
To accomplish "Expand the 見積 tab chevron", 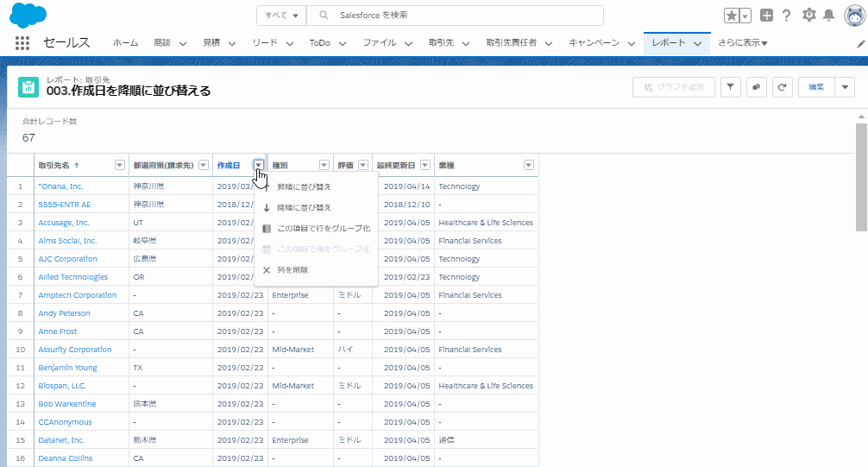I will tap(232, 43).
